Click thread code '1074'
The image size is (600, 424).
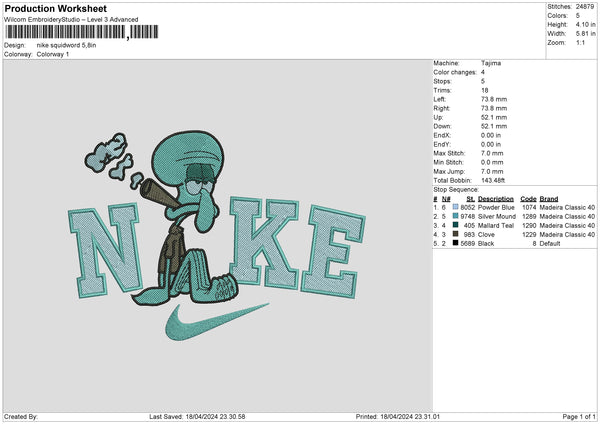tap(529, 207)
